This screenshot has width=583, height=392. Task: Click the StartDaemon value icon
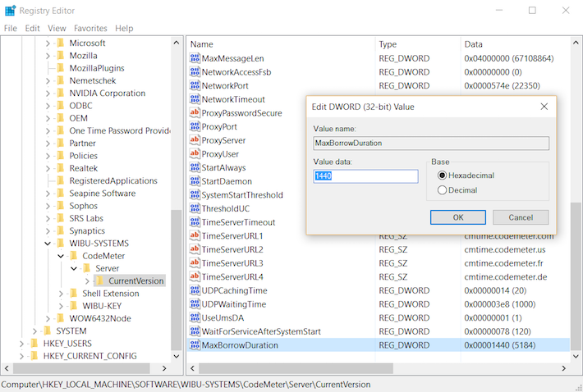click(x=195, y=181)
